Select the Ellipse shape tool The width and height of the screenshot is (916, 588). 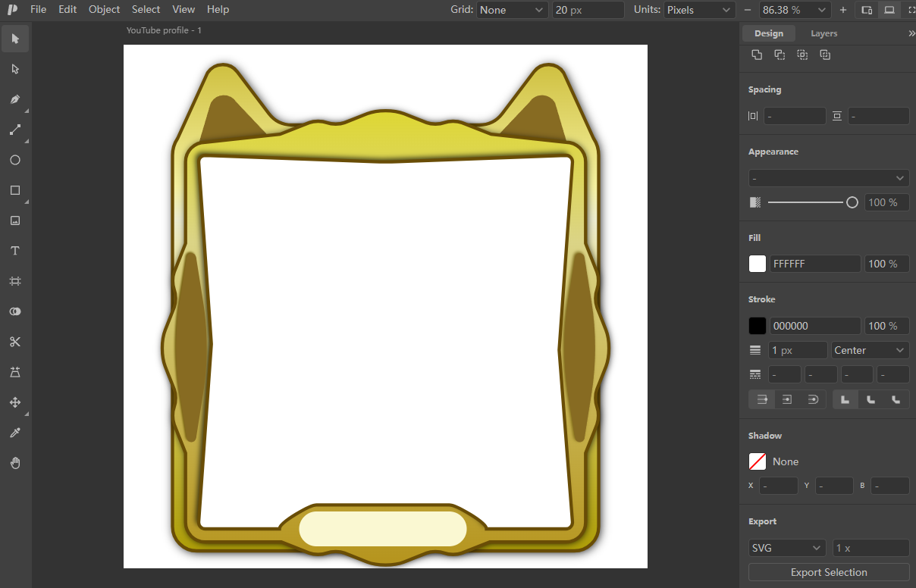pyautogui.click(x=15, y=160)
